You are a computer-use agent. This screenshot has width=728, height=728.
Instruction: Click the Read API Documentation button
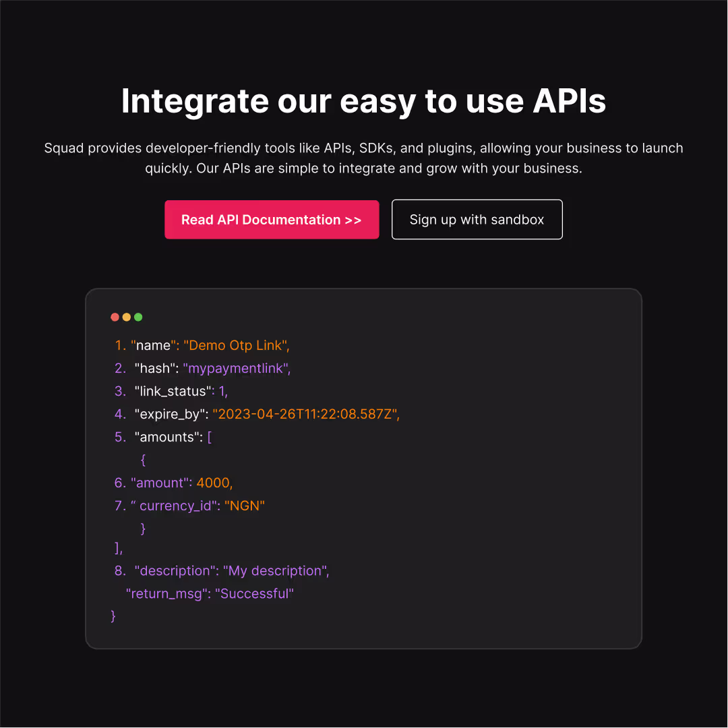(x=272, y=220)
